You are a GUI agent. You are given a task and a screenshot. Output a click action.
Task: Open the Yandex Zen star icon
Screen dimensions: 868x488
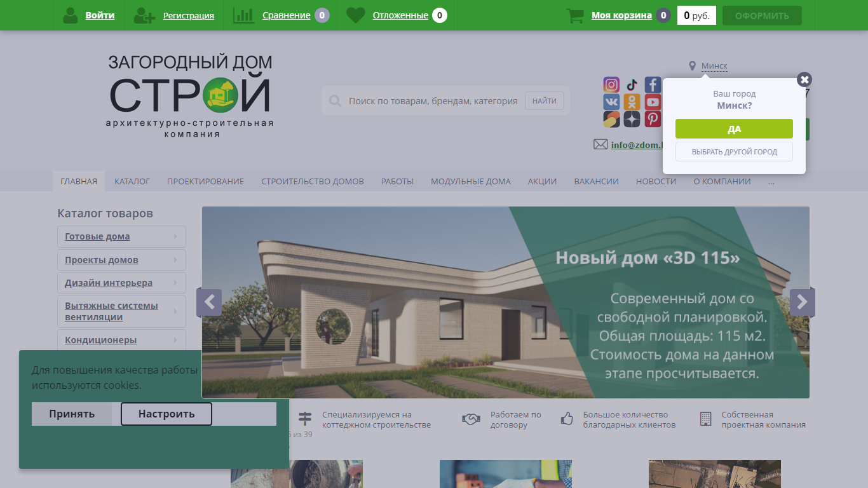click(x=632, y=119)
